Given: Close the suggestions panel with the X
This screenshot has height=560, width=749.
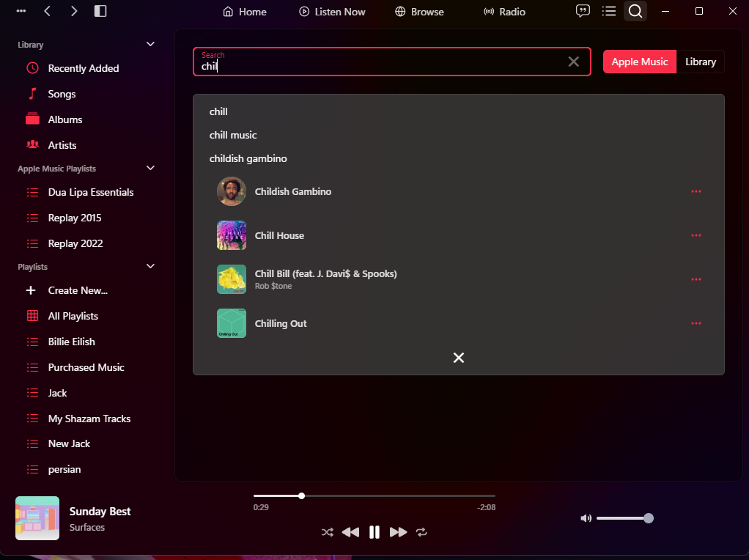Looking at the screenshot, I should tap(459, 358).
